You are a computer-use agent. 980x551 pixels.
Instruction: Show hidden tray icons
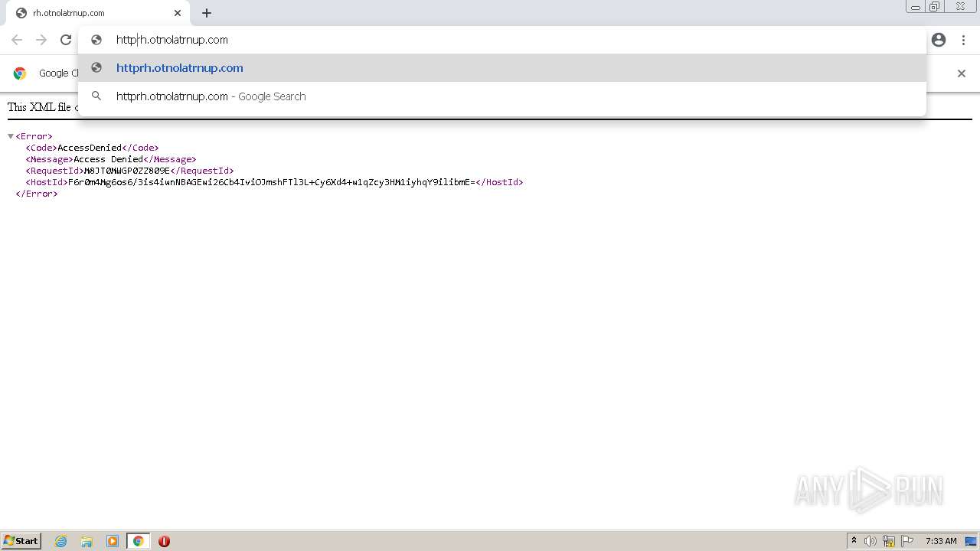(x=854, y=541)
